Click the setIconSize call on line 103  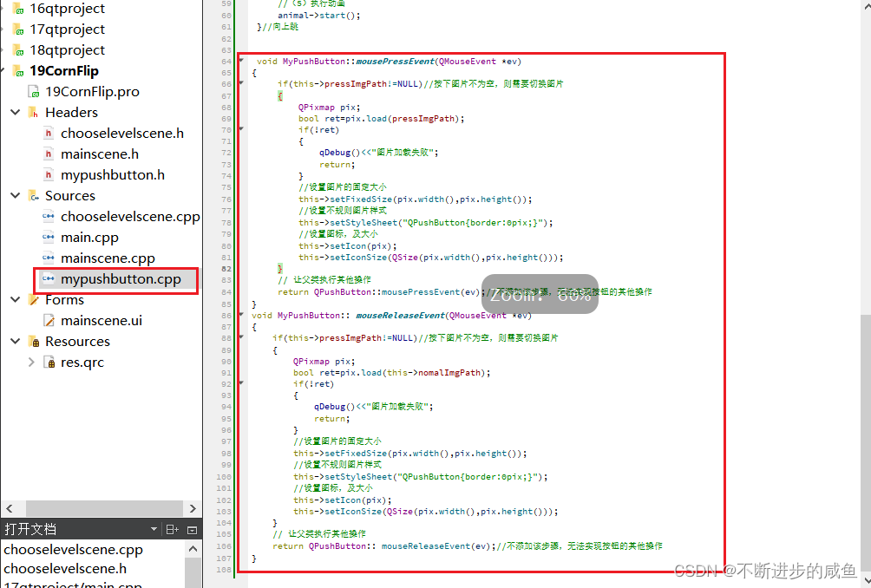pos(425,512)
